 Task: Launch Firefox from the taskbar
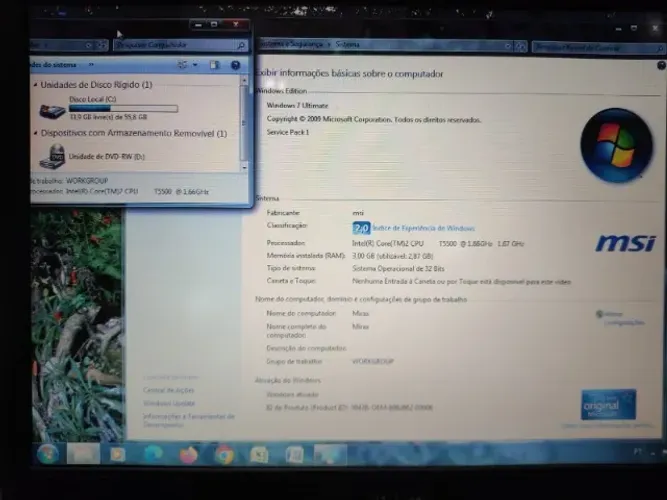click(188, 455)
